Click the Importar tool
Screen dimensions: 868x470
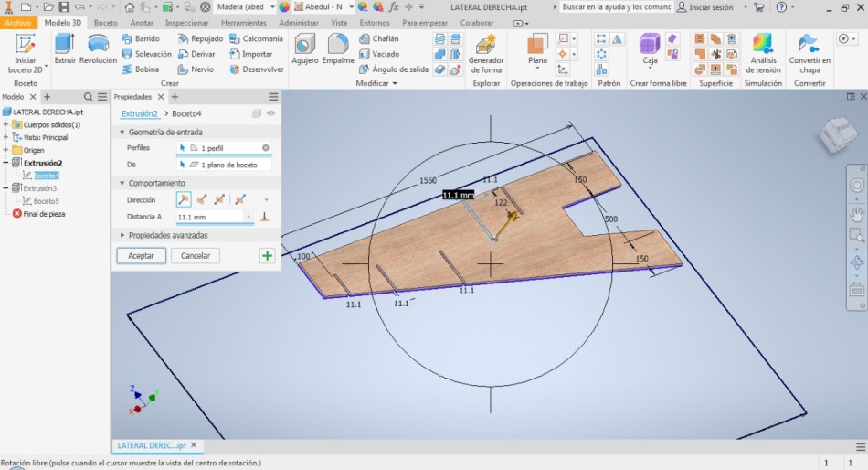(250, 54)
